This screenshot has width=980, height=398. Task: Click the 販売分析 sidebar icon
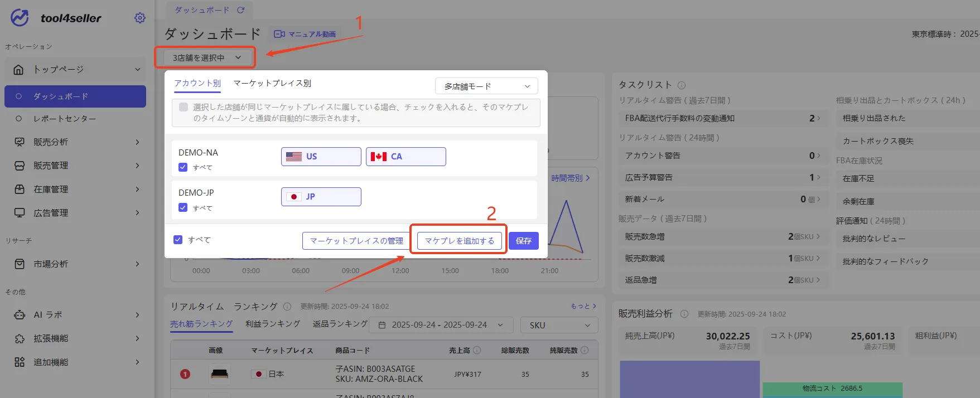coord(20,142)
